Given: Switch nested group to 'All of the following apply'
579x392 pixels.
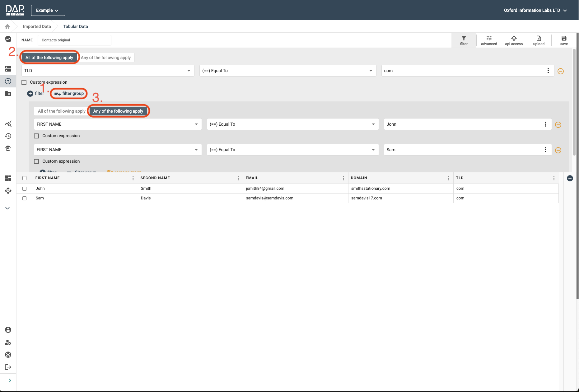Looking at the screenshot, I should (x=62, y=111).
